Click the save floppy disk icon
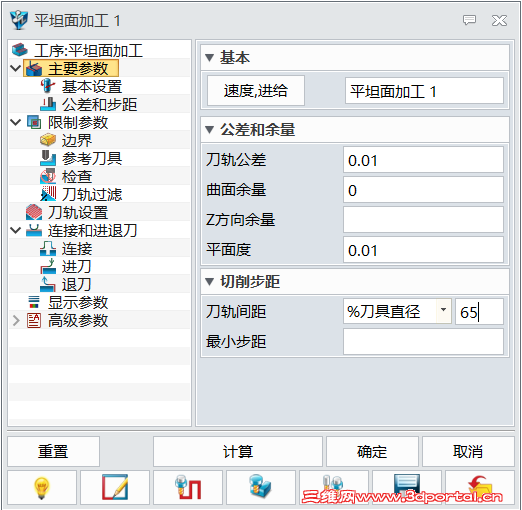Screen dimensions: 522x510 point(407,487)
